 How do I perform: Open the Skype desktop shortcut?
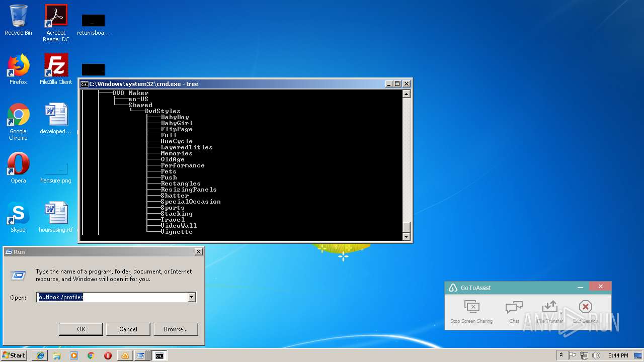[x=18, y=217]
